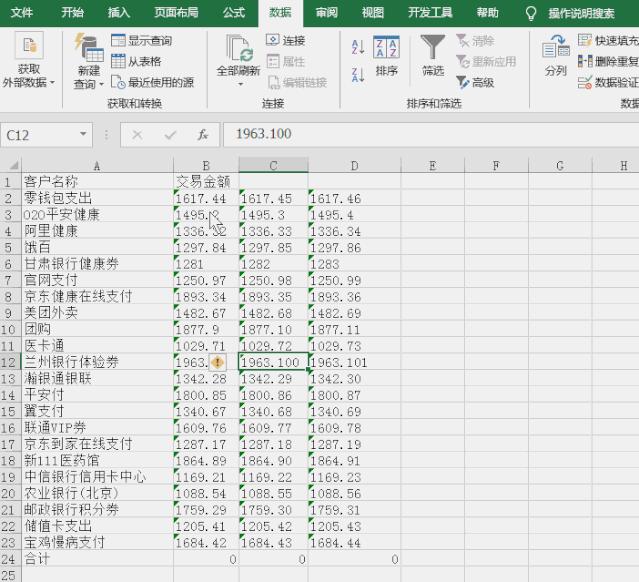Image resolution: width=639 pixels, height=582 pixels.
Task: Open the Refresh All dropdown arrow
Action: point(239,72)
